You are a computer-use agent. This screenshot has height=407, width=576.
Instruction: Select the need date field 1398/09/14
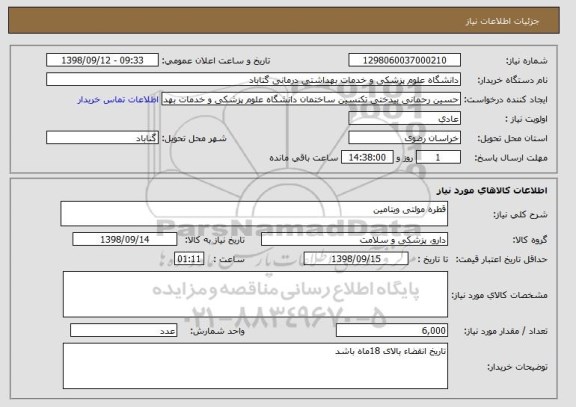(125, 240)
